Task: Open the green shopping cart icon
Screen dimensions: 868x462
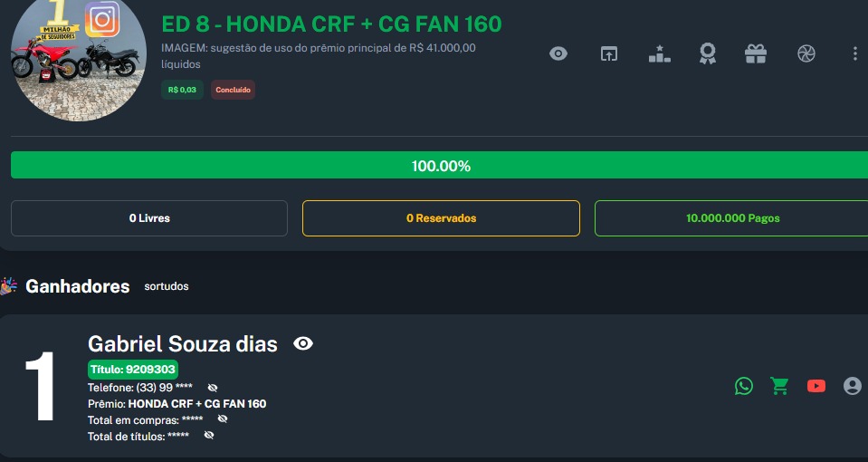Action: pos(779,386)
